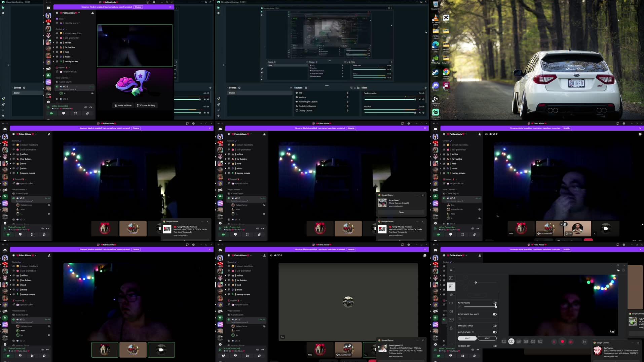
Task: Enable the Auto Focus toggle
Action: pos(495,303)
